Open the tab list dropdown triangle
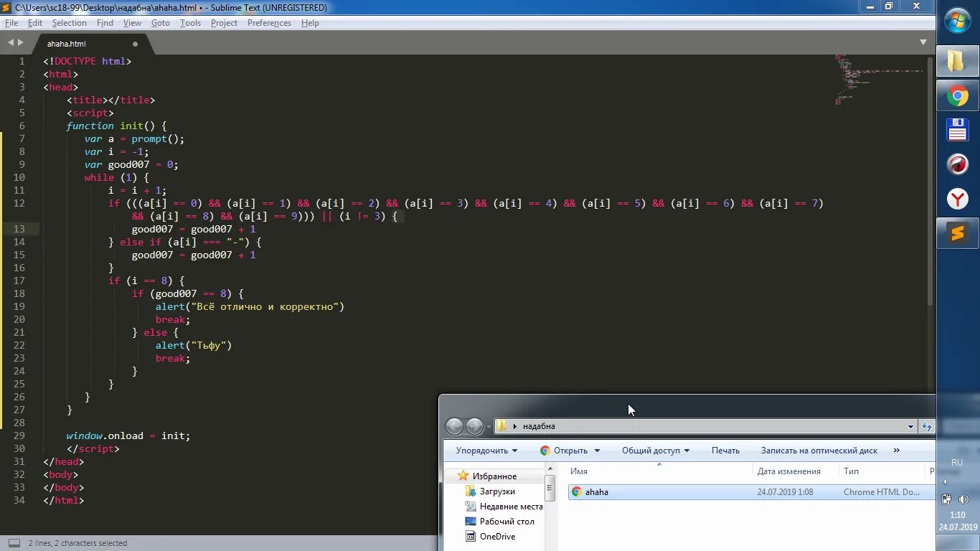The height and width of the screenshot is (551, 980). 923,42
